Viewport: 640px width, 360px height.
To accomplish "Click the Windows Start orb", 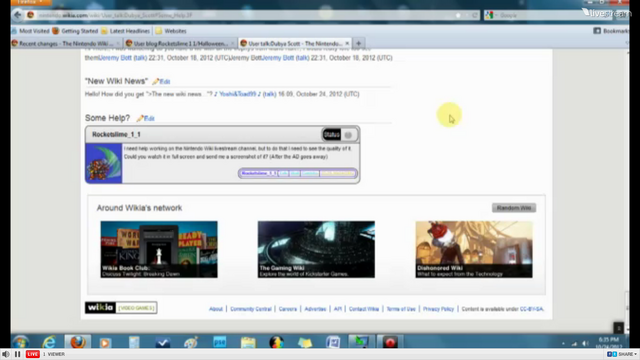I will [x=20, y=342].
